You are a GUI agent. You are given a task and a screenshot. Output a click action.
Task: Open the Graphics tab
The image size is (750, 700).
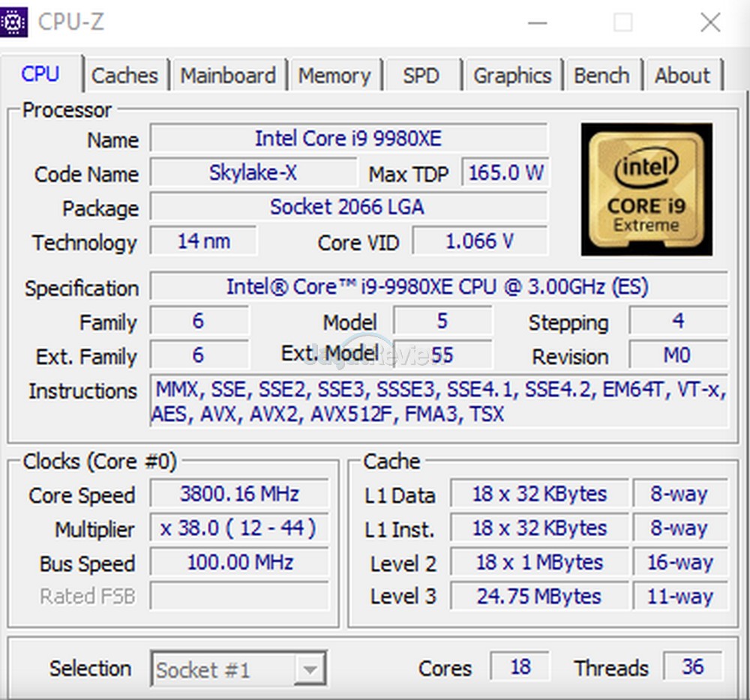[x=512, y=76]
